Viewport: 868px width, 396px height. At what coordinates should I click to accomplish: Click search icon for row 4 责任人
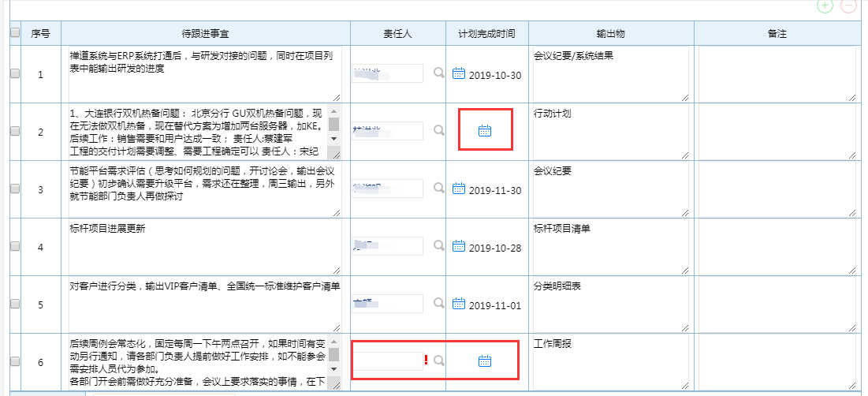[x=440, y=246]
